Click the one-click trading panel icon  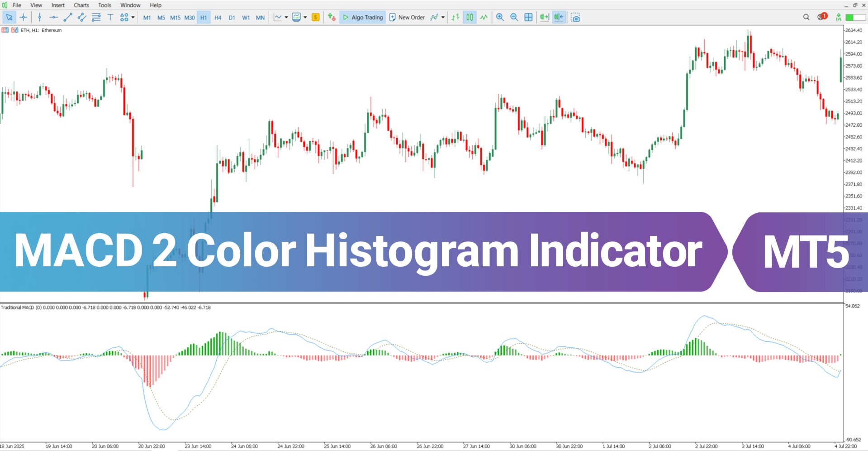pos(5,30)
